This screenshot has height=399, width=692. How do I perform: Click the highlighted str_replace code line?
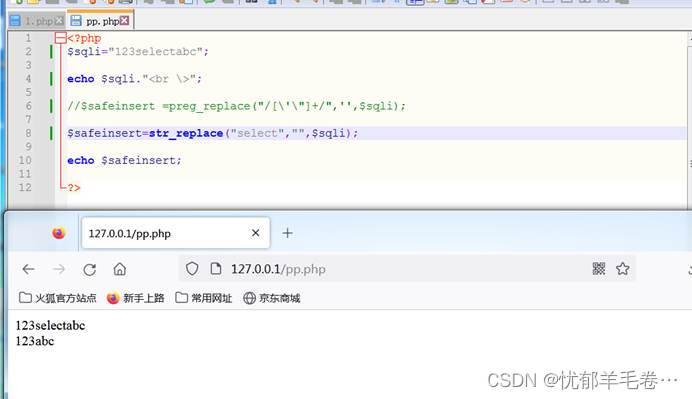click(x=213, y=133)
